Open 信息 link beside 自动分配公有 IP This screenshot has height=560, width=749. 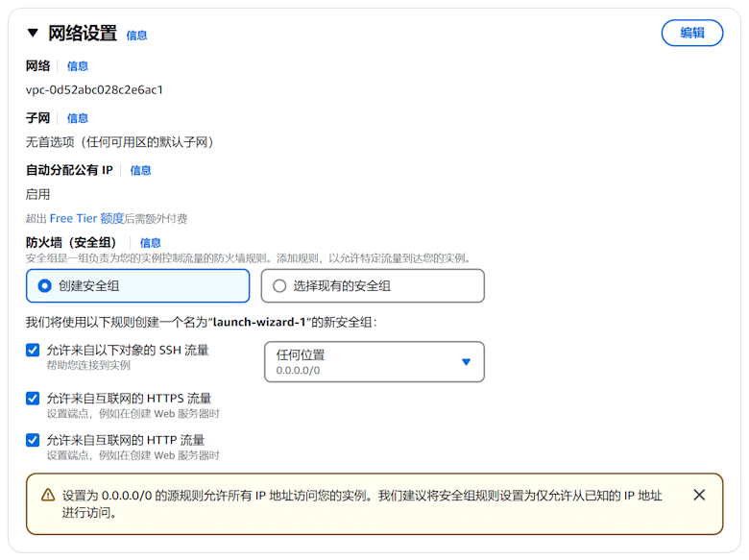tap(141, 170)
